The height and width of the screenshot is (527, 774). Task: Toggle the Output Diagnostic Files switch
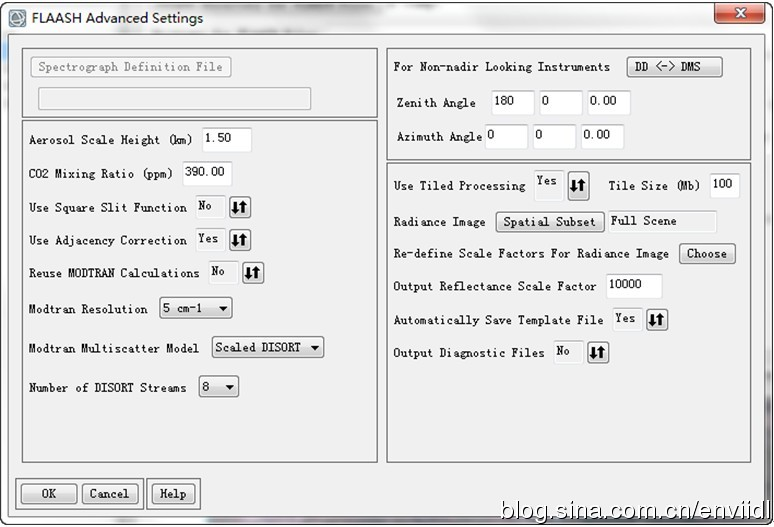(598, 352)
